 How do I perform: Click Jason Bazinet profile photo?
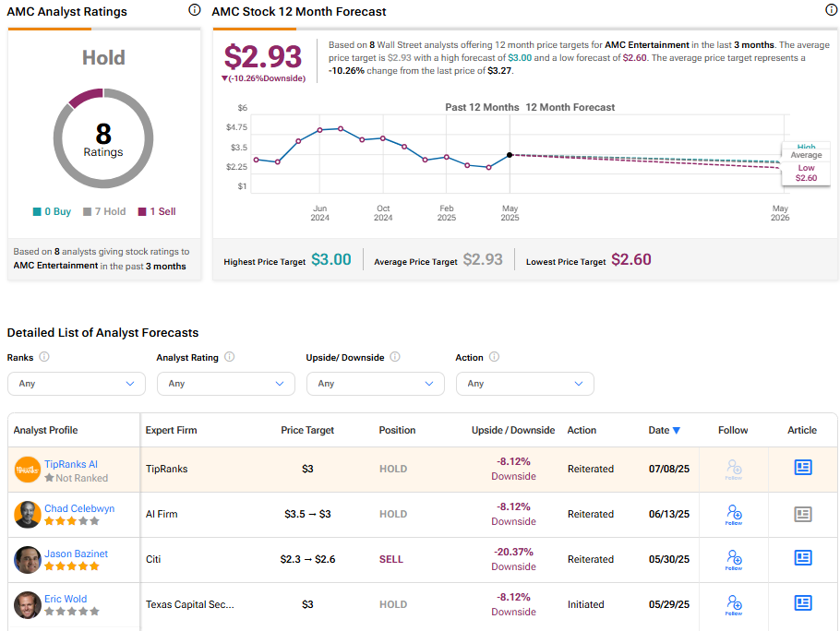[x=28, y=560]
